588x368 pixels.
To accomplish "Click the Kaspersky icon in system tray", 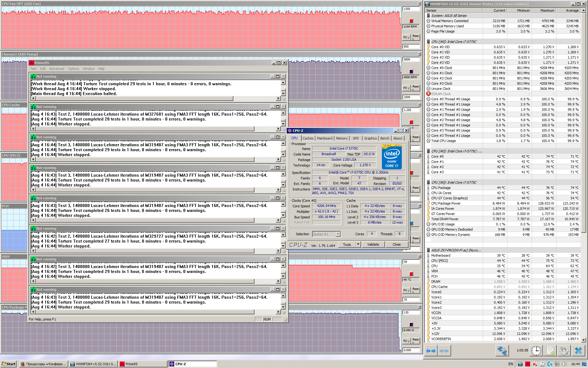I will point(535,364).
